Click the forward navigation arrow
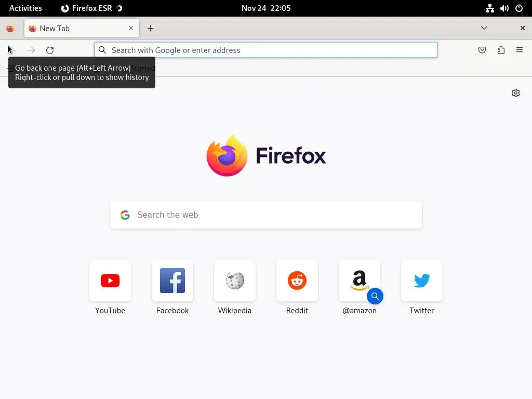The image size is (532, 399). tap(31, 50)
